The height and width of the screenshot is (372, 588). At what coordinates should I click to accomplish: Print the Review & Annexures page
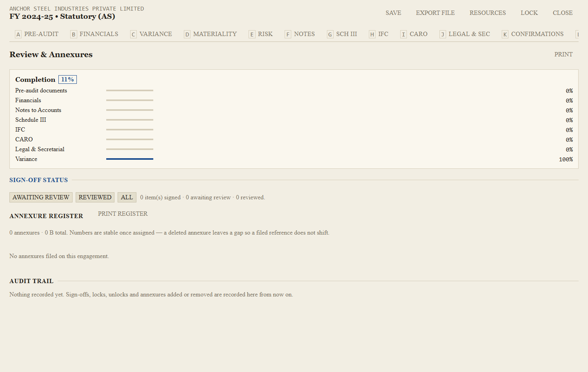click(x=563, y=54)
